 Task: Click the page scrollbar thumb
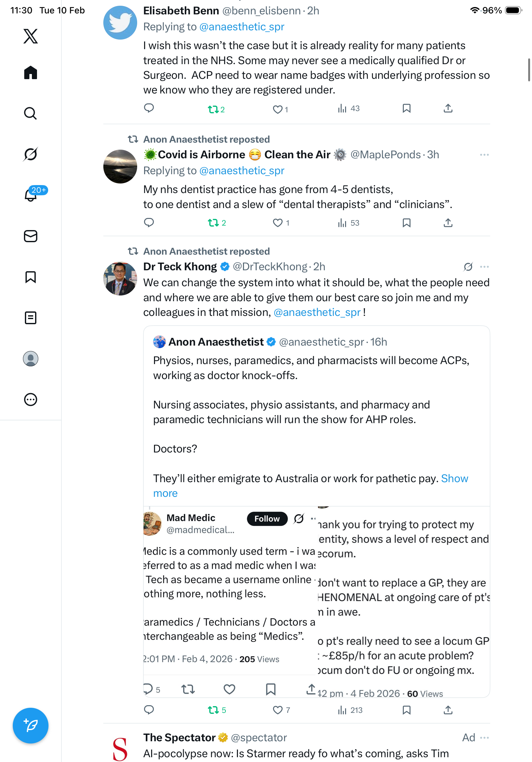(x=529, y=70)
